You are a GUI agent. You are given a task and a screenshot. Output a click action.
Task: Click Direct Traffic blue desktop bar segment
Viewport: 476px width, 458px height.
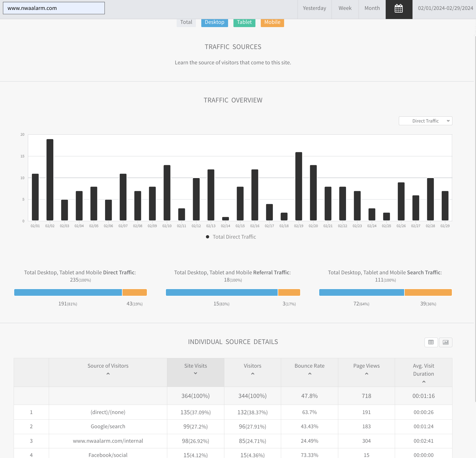point(68,293)
